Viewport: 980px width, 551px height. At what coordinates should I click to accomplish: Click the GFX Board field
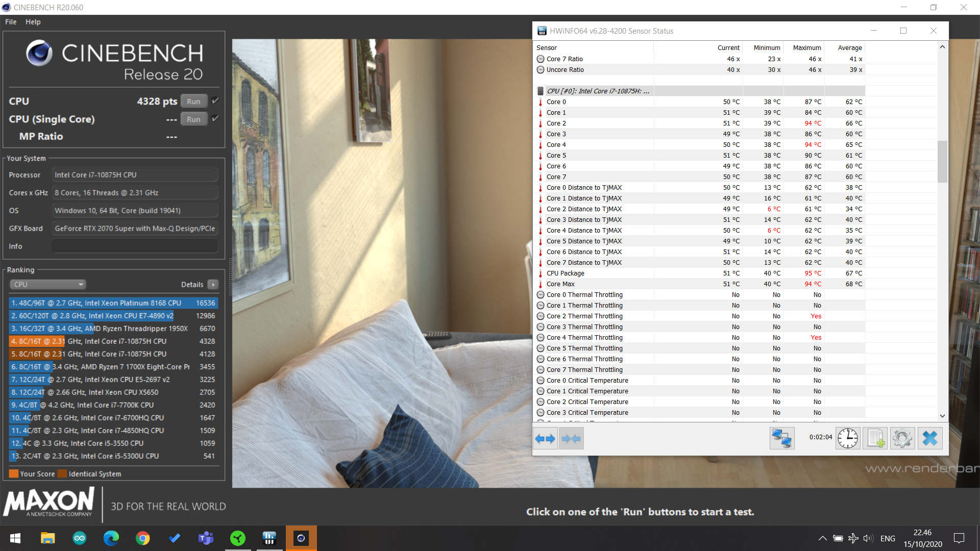[135, 229]
